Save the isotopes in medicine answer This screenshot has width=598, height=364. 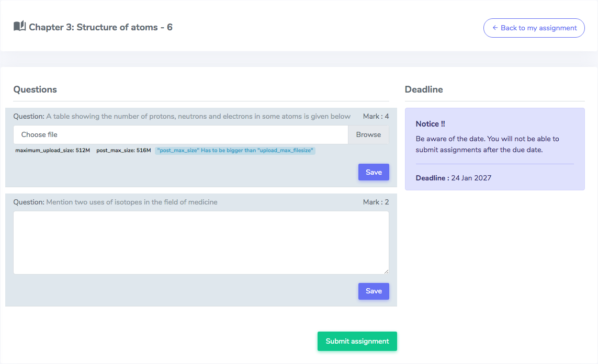click(x=374, y=291)
